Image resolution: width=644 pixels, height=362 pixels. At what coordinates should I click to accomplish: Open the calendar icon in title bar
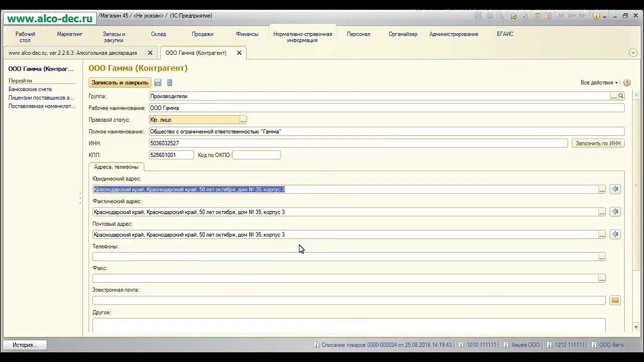548,16
